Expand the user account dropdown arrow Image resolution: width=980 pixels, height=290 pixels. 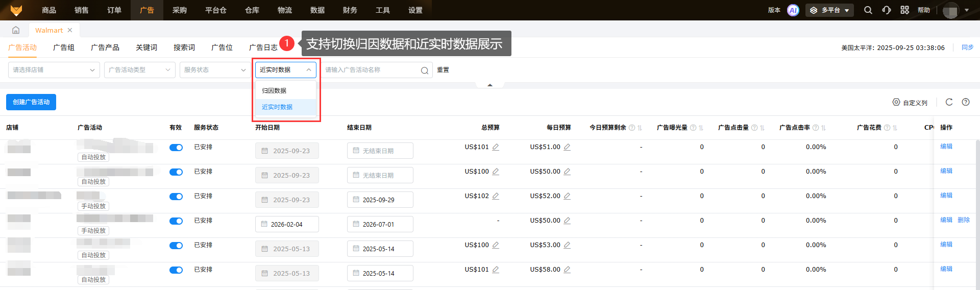(x=966, y=10)
